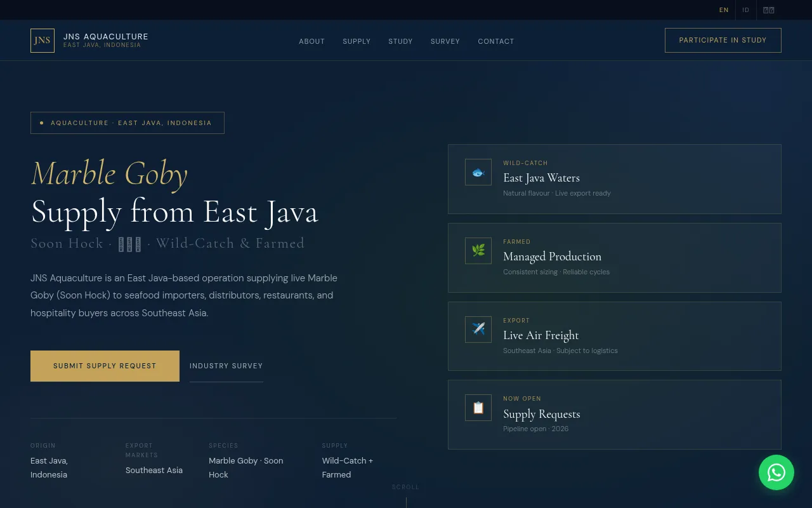Open the East Java Waters card
812x508 pixels.
point(615,179)
